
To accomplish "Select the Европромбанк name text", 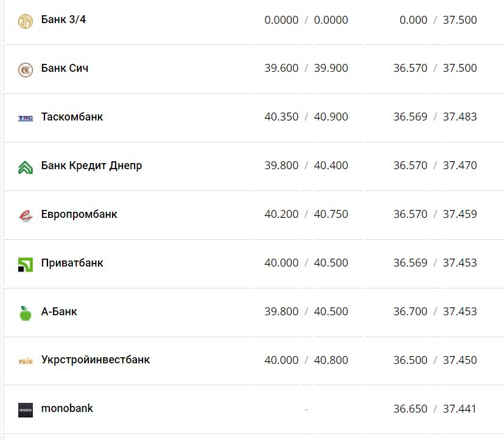I will coord(79,214).
